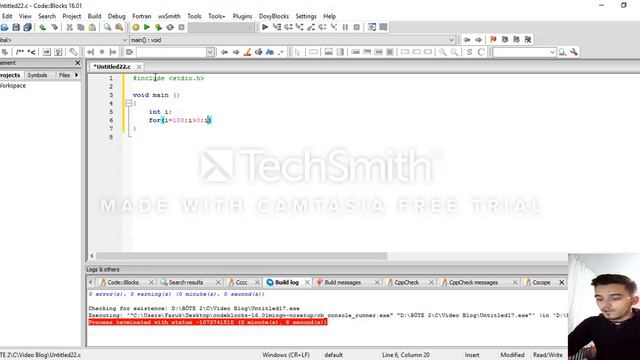This screenshot has height=360, width=640.
Task: Insert DoxyBlocks line comment *< icon
Action: [x=31, y=52]
